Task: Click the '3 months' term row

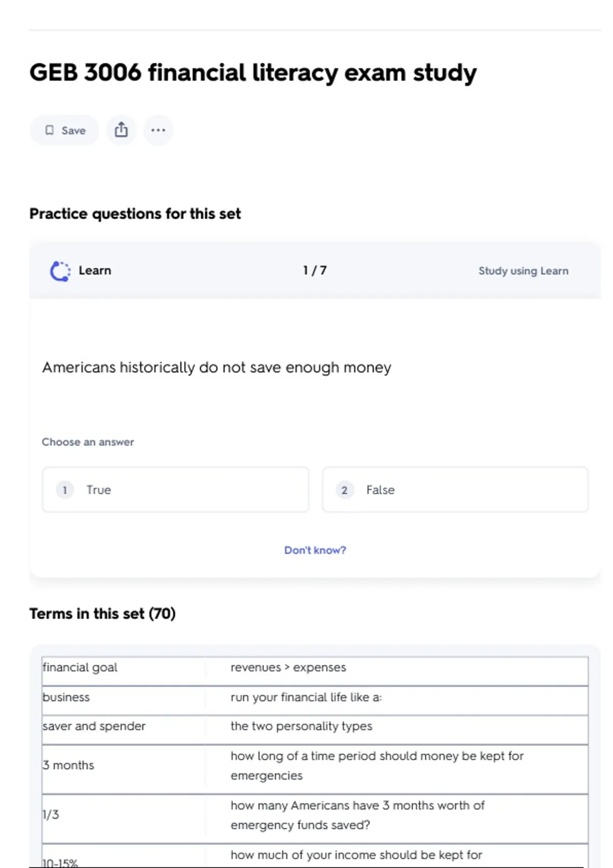Action: click(68, 765)
